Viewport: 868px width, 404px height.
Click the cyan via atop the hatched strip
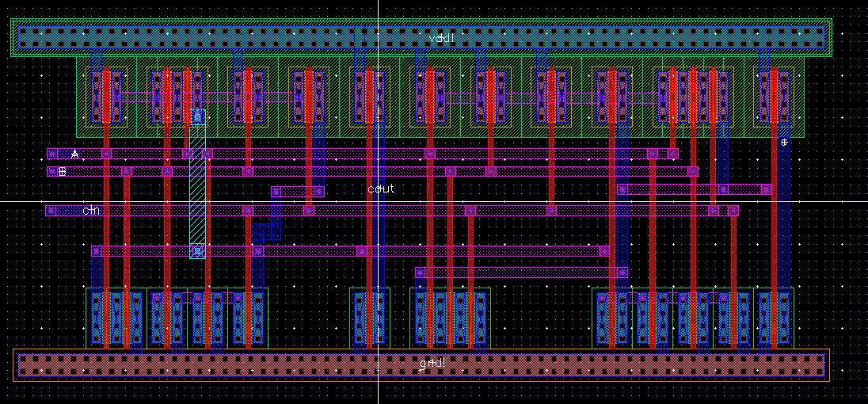tap(198, 116)
